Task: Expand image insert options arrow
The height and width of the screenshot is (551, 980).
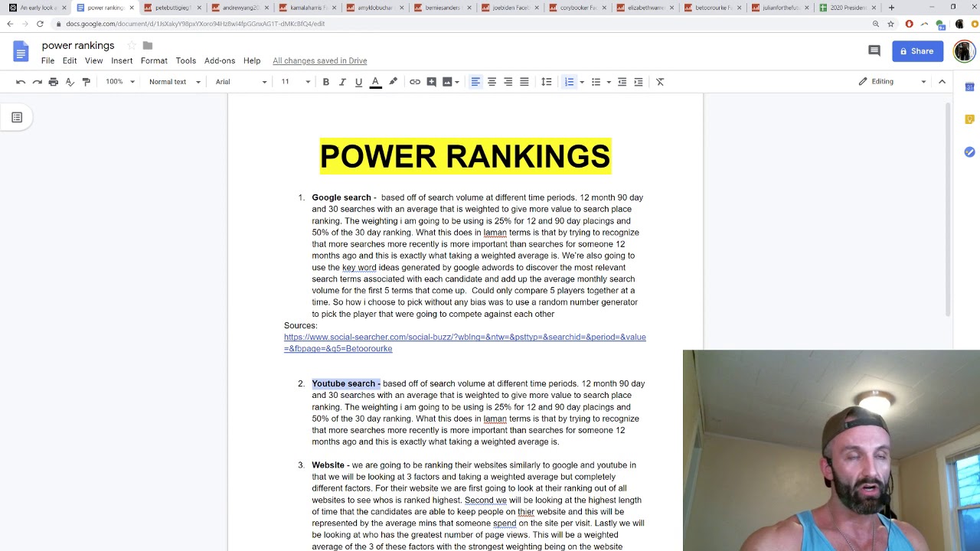Action: tap(457, 82)
